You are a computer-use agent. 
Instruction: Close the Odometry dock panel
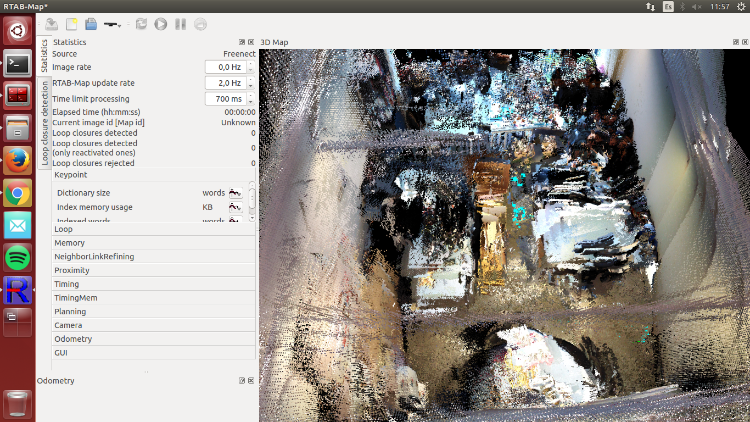point(250,380)
